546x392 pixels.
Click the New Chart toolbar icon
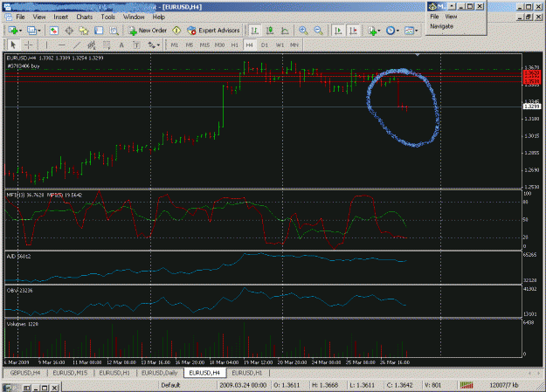pos(12,31)
